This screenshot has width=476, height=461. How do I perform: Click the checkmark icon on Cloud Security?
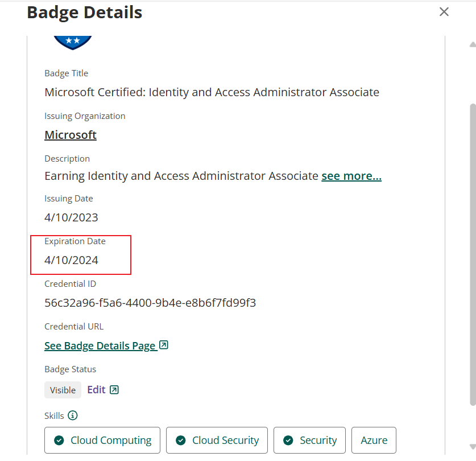181,441
